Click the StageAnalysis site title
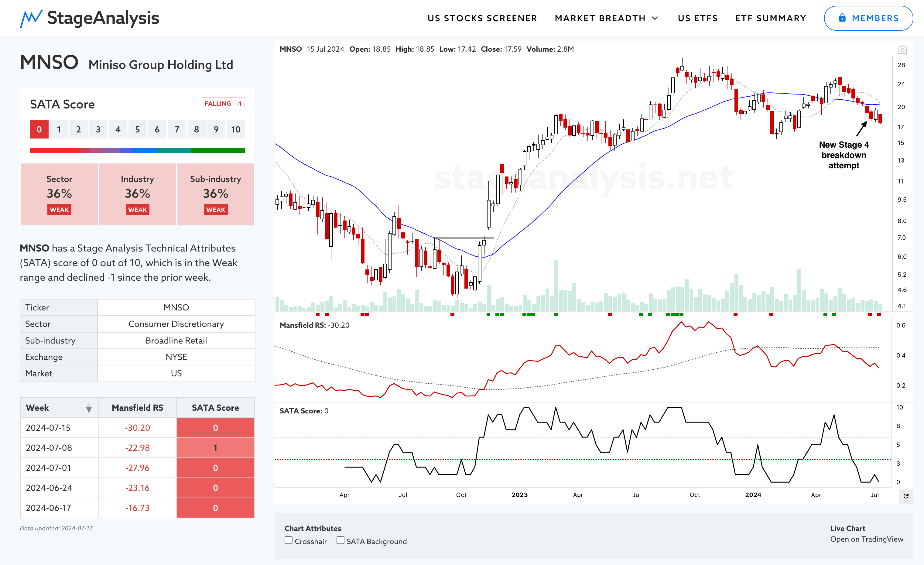 pos(103,18)
